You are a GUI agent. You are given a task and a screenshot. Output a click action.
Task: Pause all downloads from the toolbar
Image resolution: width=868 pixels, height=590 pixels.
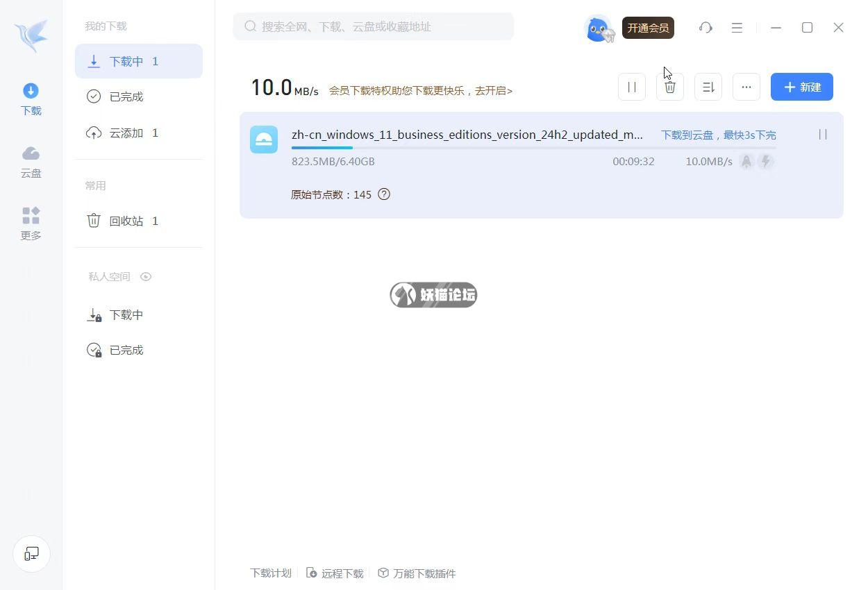(632, 87)
